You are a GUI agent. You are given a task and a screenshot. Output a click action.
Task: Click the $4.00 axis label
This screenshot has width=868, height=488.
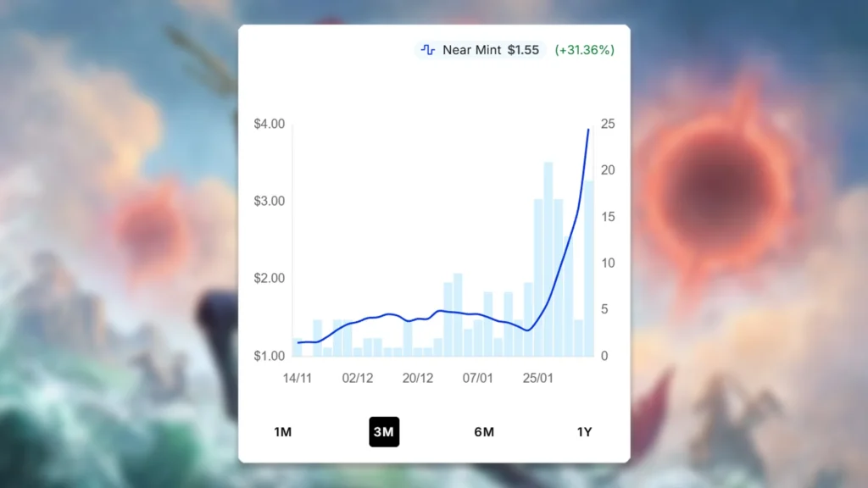(270, 124)
